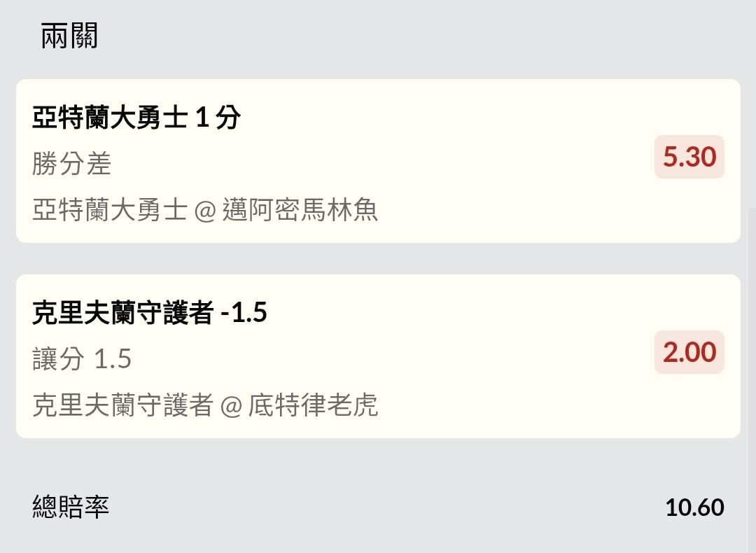Viewport: 756px width, 553px height.
Task: Select the 亞特蘭大勇士 1 分 title text
Action: tap(136, 117)
